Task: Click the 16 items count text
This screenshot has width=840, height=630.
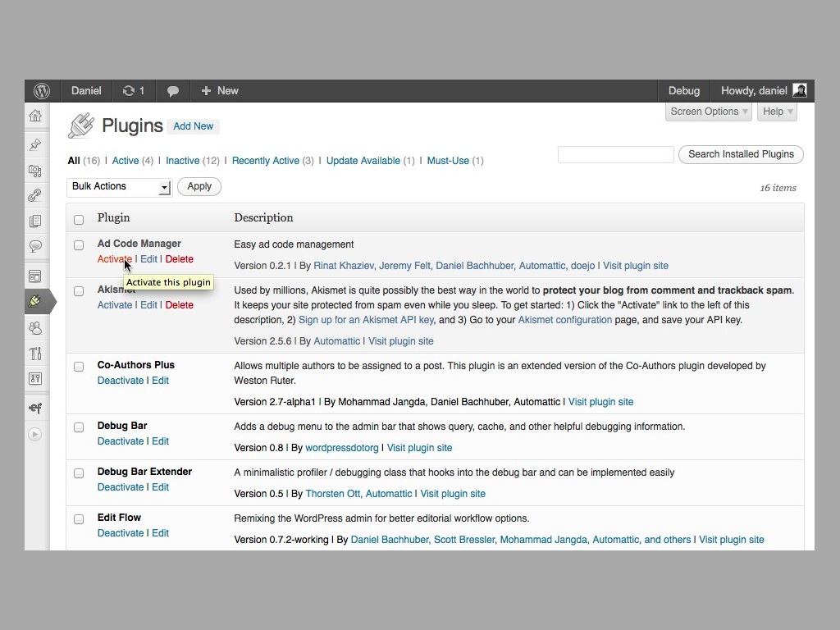Action: click(778, 188)
